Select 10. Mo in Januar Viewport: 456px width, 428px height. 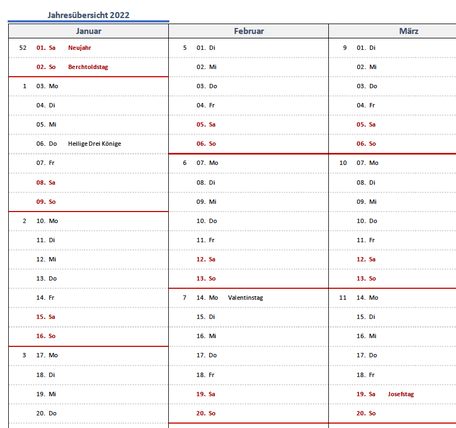[47, 221]
